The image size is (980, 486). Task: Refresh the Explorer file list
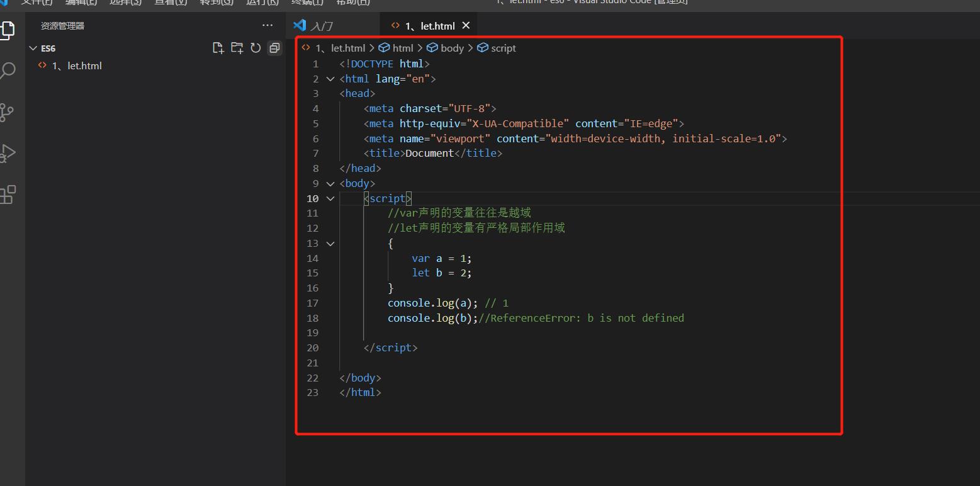click(x=256, y=48)
